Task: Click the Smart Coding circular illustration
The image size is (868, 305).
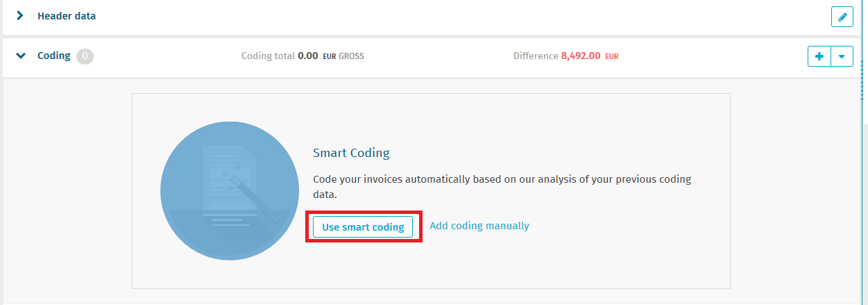Action: pos(230,190)
